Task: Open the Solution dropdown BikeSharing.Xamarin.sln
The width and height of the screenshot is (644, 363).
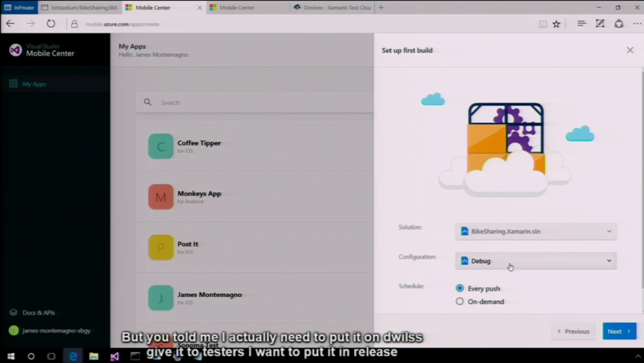Action: click(x=536, y=231)
